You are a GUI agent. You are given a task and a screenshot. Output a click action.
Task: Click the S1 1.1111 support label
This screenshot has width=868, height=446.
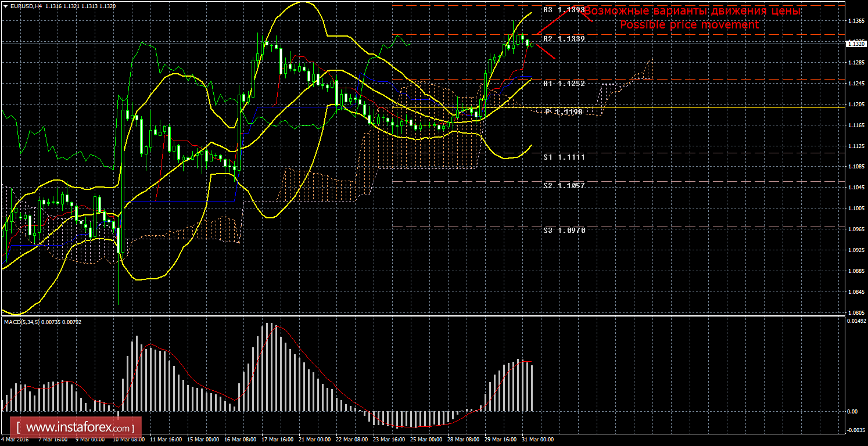point(564,157)
